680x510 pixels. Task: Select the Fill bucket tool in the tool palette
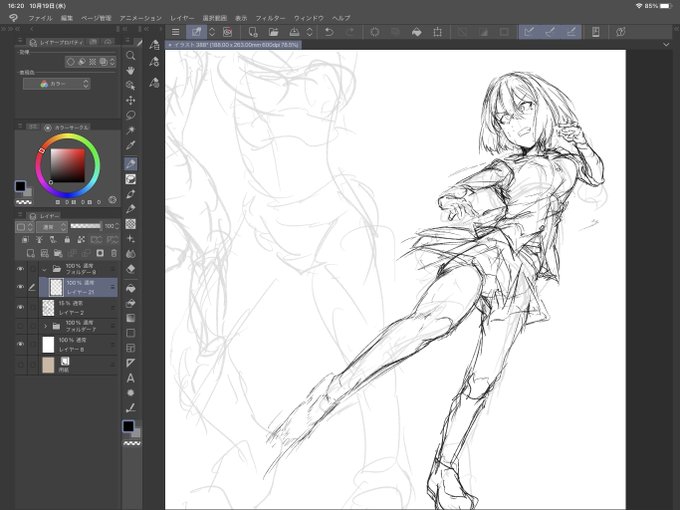[131, 288]
